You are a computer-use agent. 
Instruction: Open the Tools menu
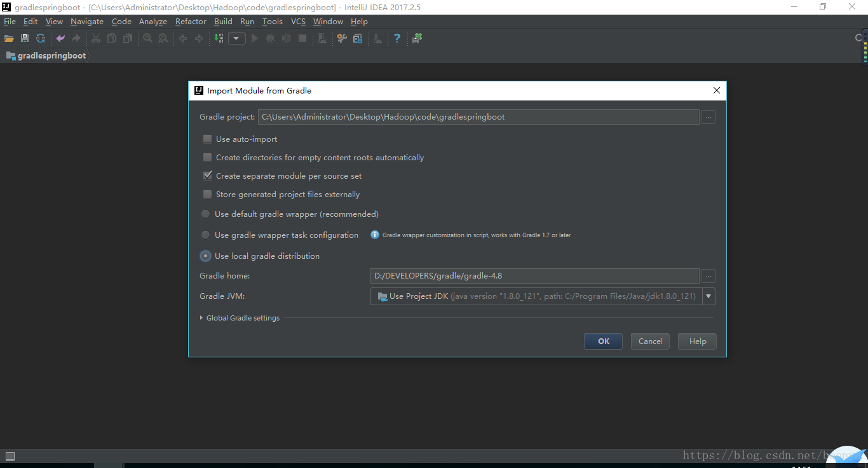click(x=273, y=22)
